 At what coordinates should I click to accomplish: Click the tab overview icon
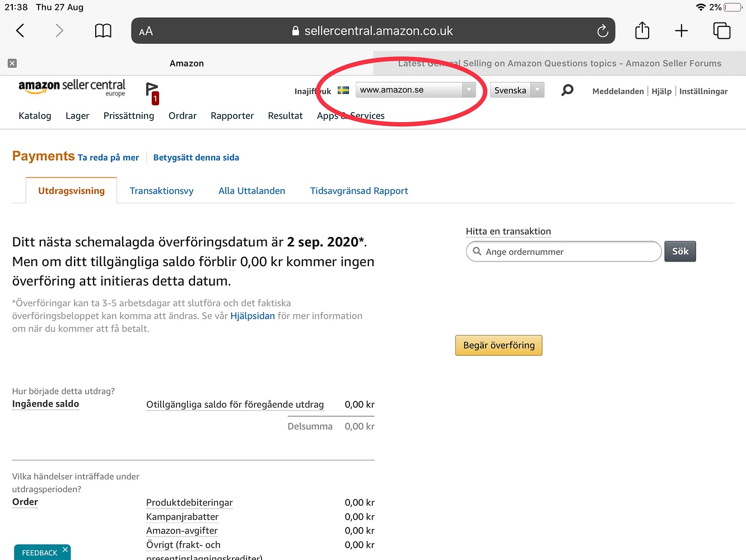coord(722,31)
